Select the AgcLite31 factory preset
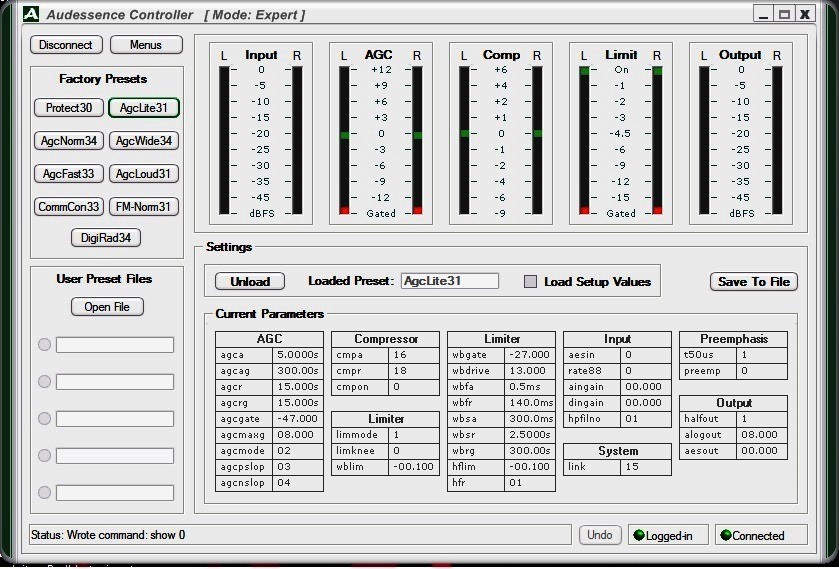Viewport: 839px width, 569px height. pos(143,108)
